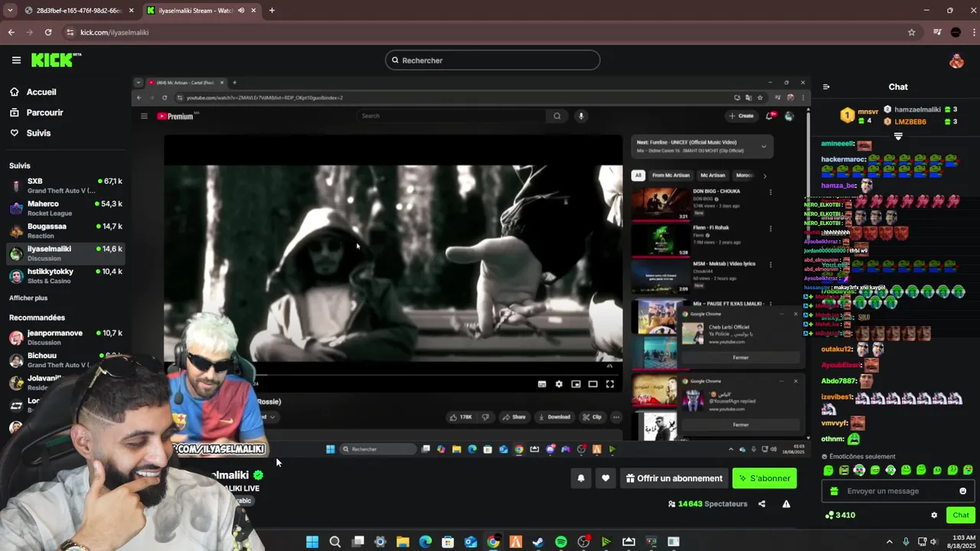This screenshot has width=980, height=551.
Task: Bookmark this page with the star icon
Action: (912, 32)
